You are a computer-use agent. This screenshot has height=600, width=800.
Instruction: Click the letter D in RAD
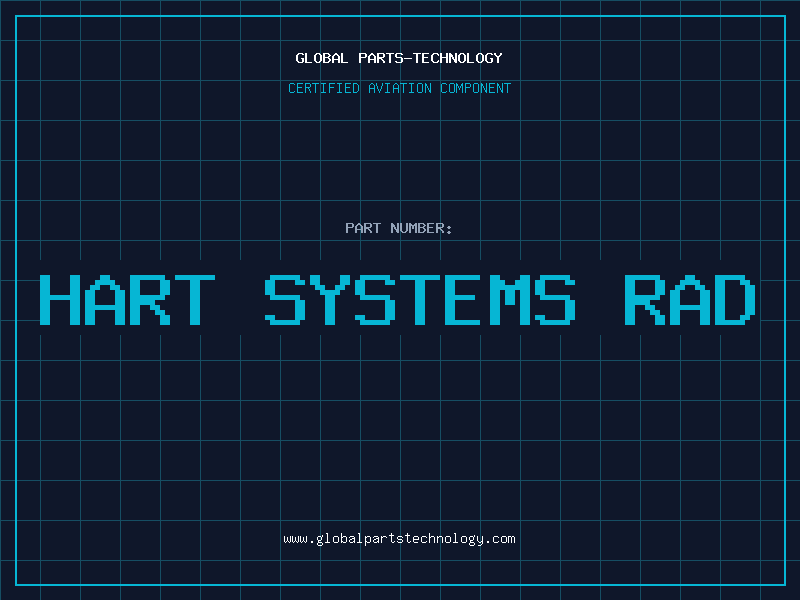735,300
